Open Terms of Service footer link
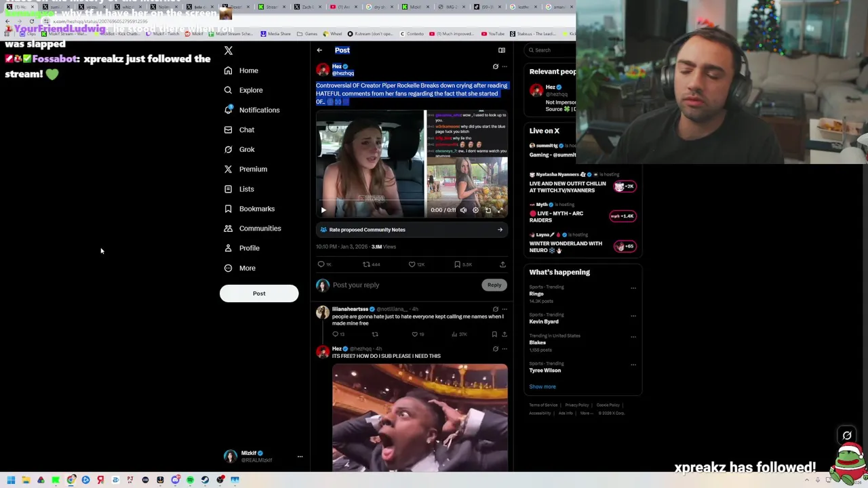 pyautogui.click(x=543, y=405)
